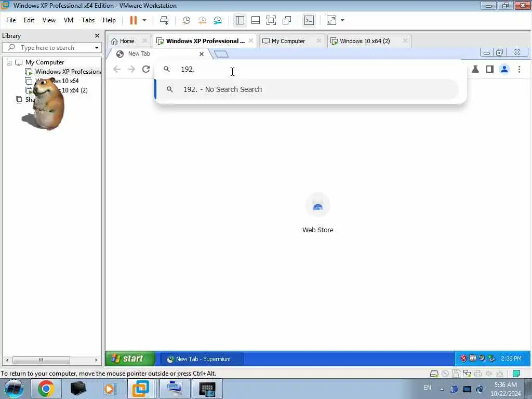Viewport: 532px width, 399px height.
Task: Click the address bar showing 192.
Action: coord(311,69)
